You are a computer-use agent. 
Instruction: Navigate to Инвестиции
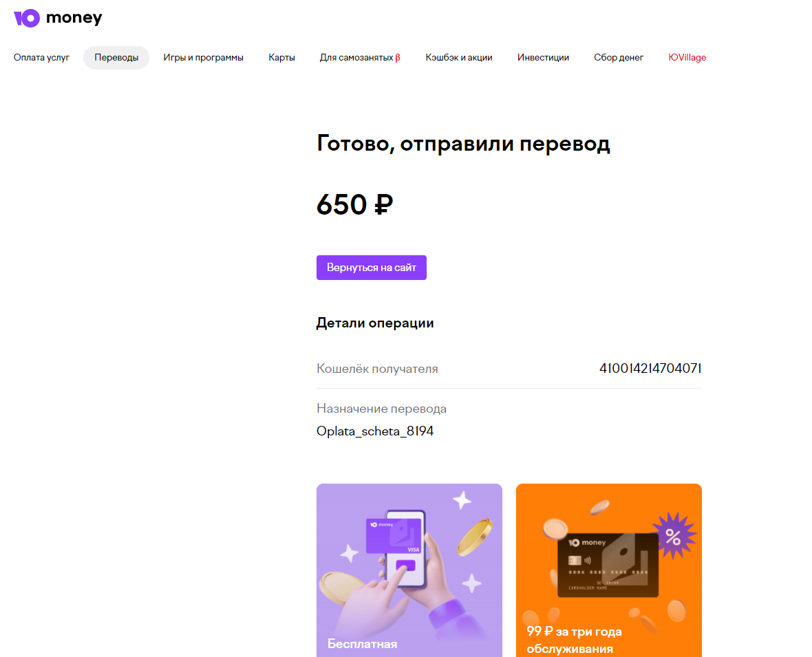point(543,58)
